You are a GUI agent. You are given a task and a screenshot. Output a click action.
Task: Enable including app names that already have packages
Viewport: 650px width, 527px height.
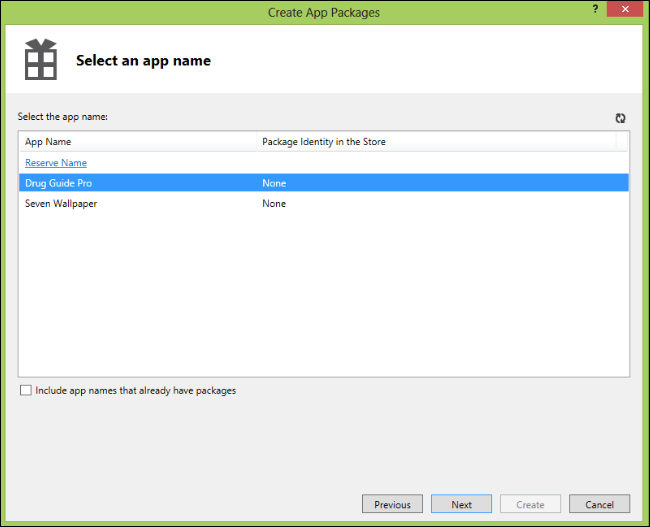point(26,391)
